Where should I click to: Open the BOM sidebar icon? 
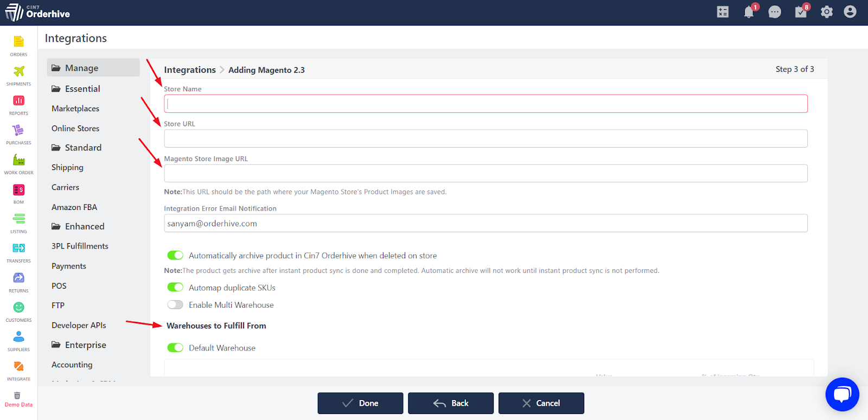pyautogui.click(x=18, y=189)
